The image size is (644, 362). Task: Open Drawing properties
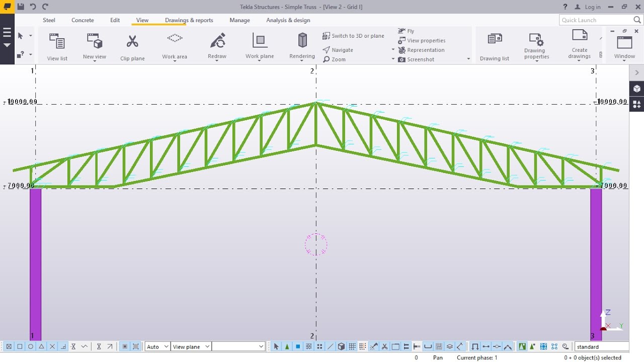coord(536,47)
